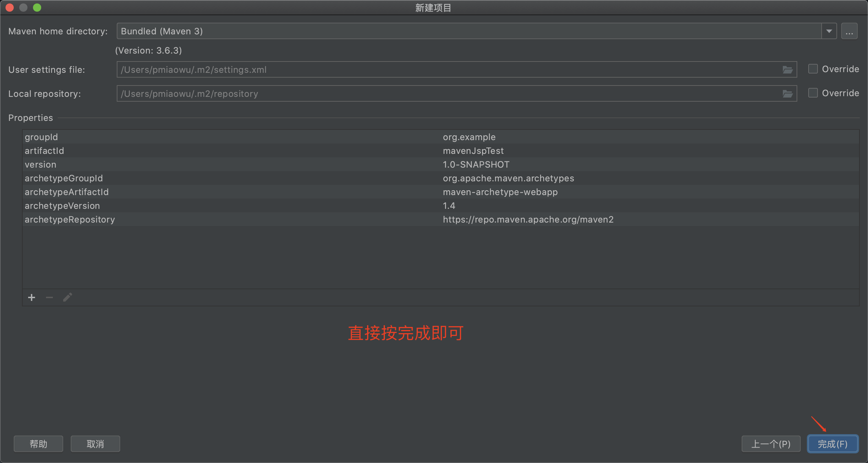
Task: Click the 取消 cancel button
Action: [x=95, y=444]
